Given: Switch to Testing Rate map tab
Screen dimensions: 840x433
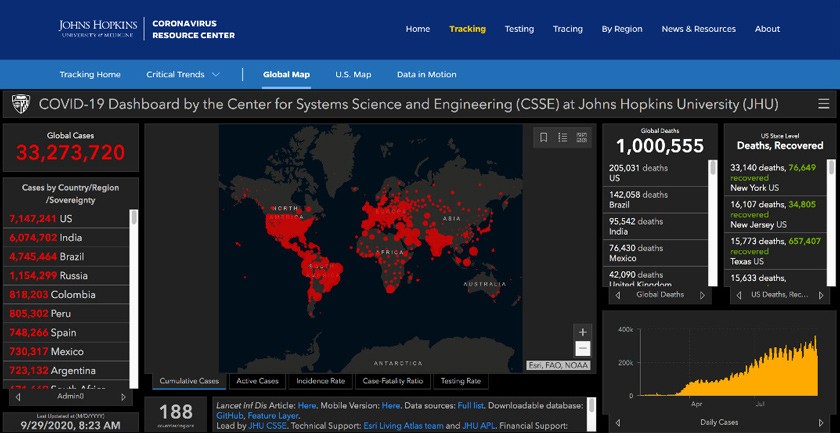Looking at the screenshot, I should (x=460, y=381).
